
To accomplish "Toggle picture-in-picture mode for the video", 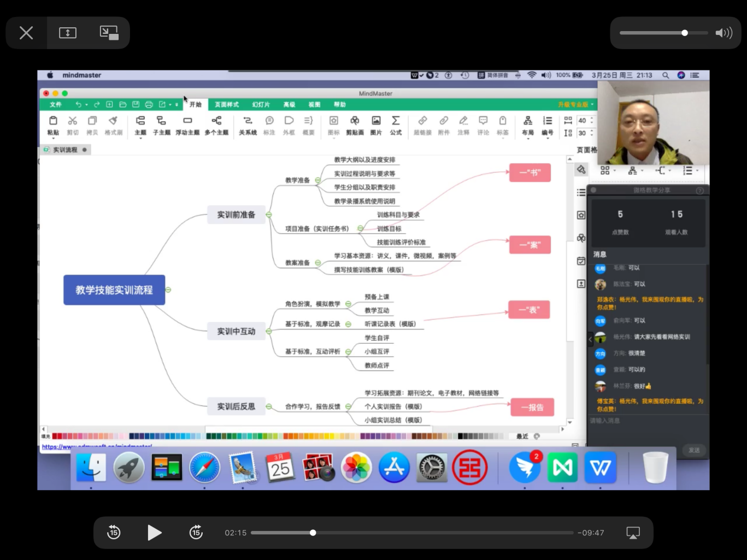I will click(109, 33).
